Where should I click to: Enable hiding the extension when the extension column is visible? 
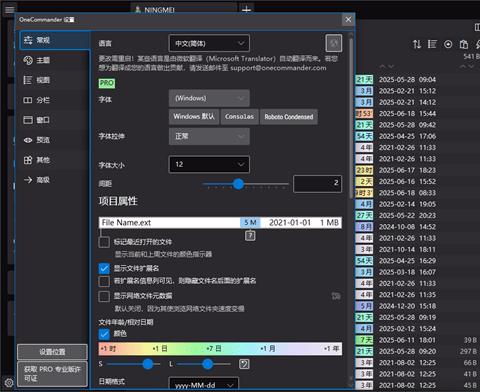coord(104,281)
